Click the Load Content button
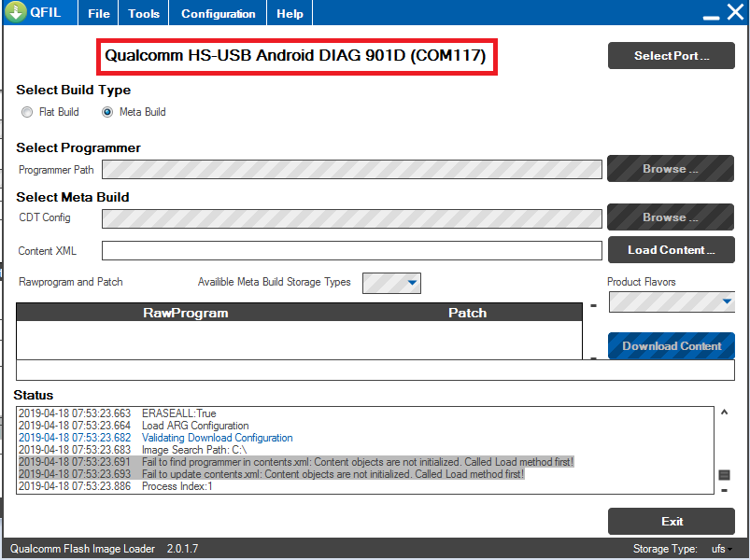Screen dimensions: 750x560 tap(671, 250)
